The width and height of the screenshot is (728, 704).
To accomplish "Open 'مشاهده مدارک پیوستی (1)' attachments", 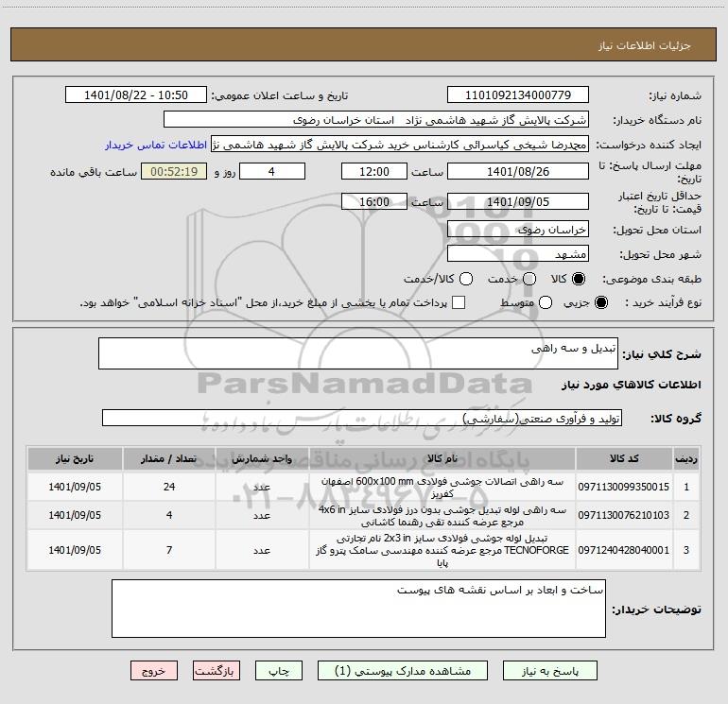I will [402, 671].
